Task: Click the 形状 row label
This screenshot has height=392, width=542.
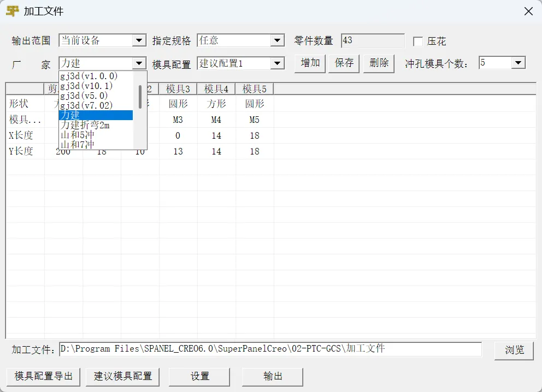Action: [19, 103]
